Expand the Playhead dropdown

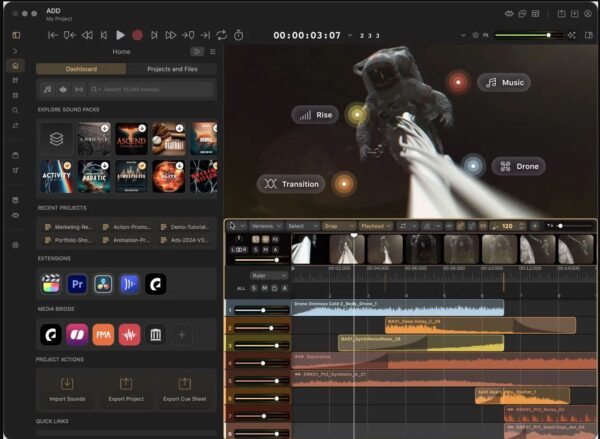click(x=376, y=226)
